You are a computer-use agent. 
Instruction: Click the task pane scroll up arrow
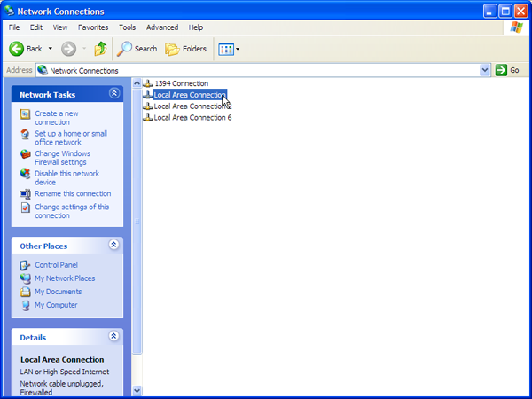[137, 83]
